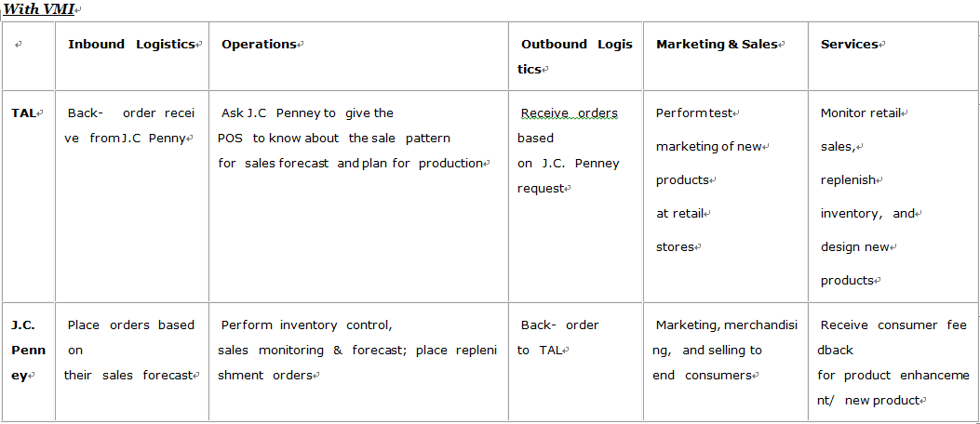The width and height of the screenshot is (980, 424).
Task: Click the underlined 'Receive orders' text
Action: click(570, 113)
